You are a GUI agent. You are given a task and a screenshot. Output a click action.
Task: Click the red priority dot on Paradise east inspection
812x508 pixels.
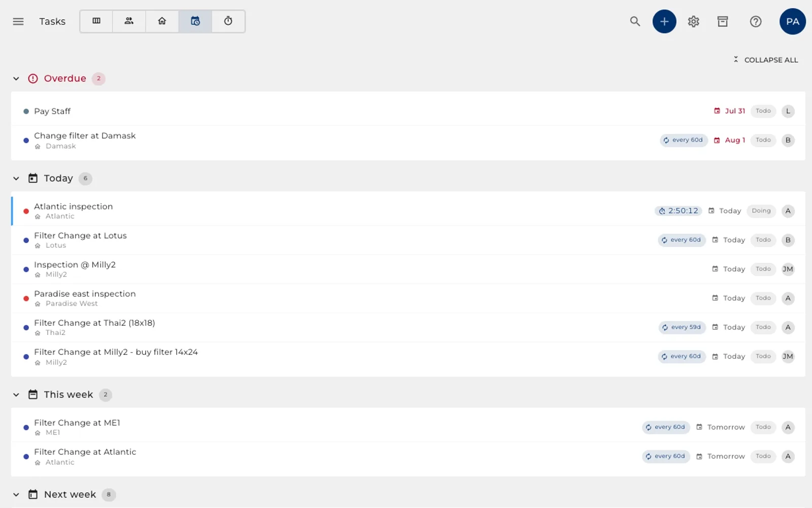26,298
